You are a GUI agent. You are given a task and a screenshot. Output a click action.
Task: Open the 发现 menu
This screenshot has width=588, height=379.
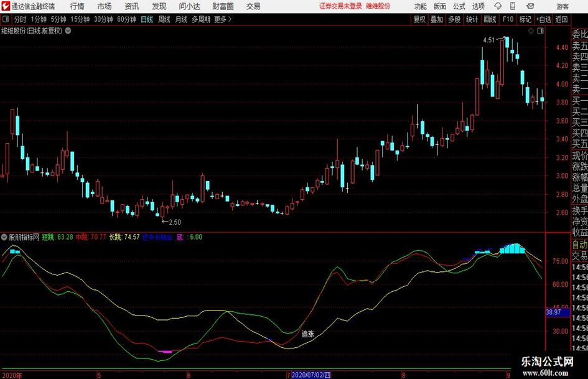(159, 6)
